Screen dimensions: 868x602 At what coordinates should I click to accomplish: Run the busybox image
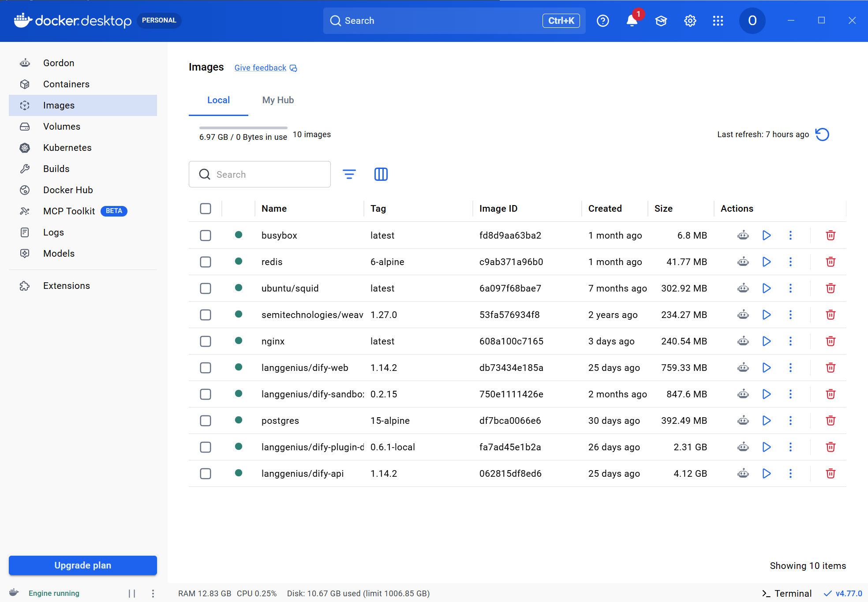pos(767,235)
